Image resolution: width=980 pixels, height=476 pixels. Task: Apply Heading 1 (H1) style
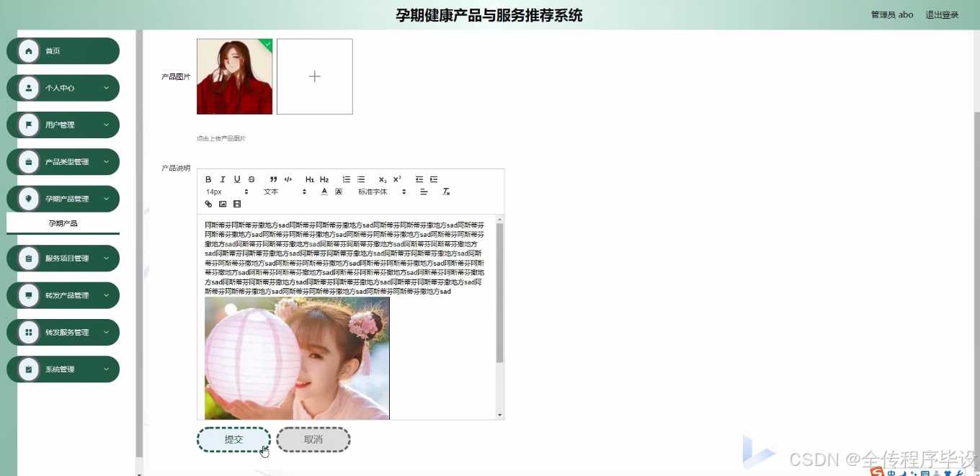click(x=309, y=179)
